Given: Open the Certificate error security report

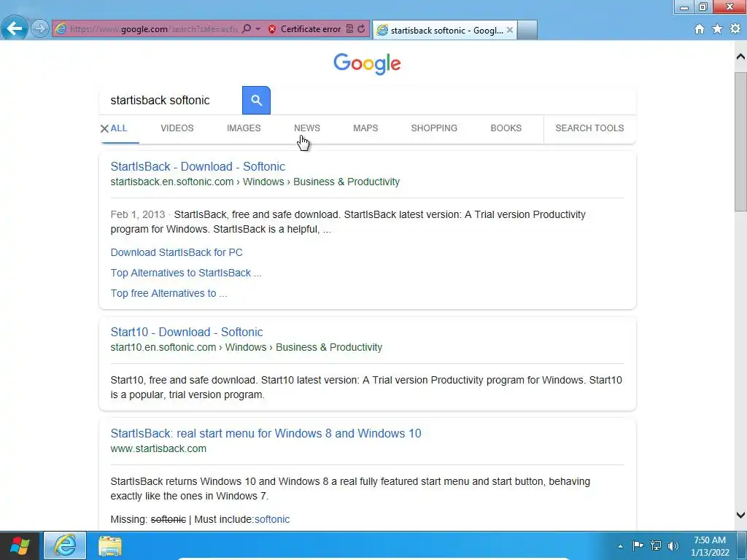Looking at the screenshot, I should pyautogui.click(x=311, y=29).
